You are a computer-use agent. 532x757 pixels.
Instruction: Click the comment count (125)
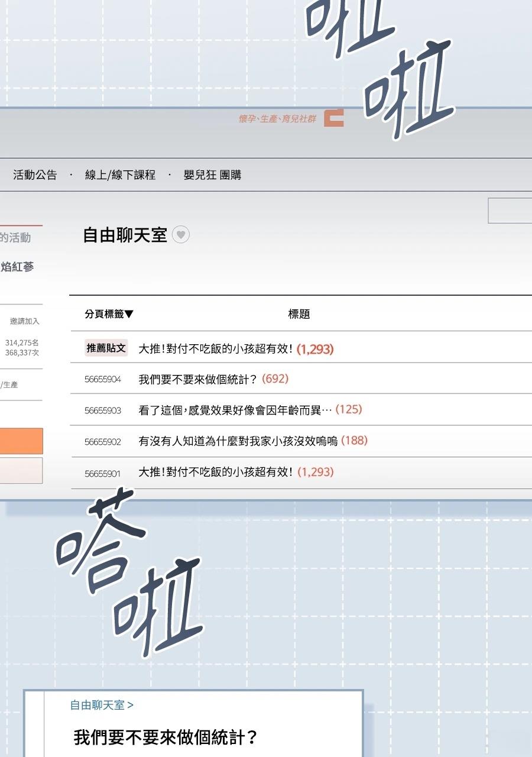tap(349, 409)
